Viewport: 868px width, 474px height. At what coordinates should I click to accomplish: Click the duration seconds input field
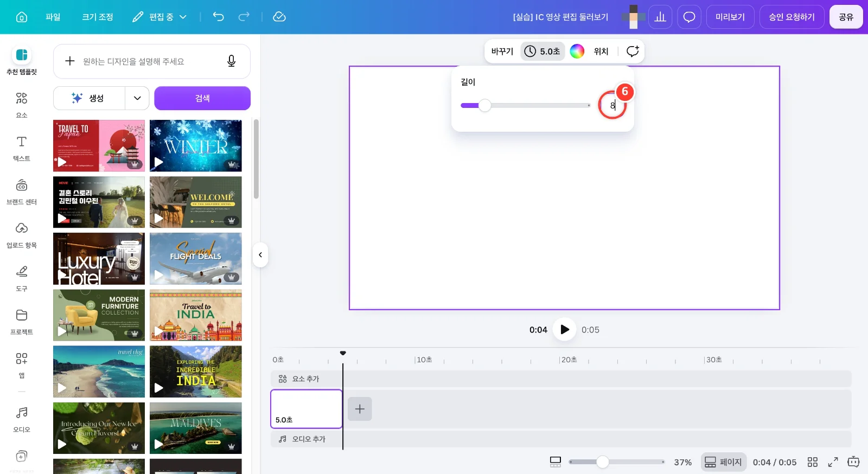(x=612, y=105)
